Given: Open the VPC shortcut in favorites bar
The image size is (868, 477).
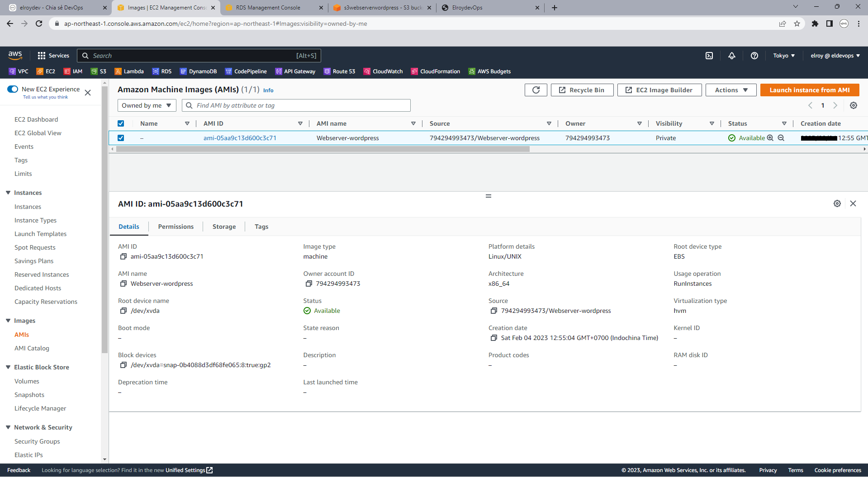Looking at the screenshot, I should (x=19, y=71).
